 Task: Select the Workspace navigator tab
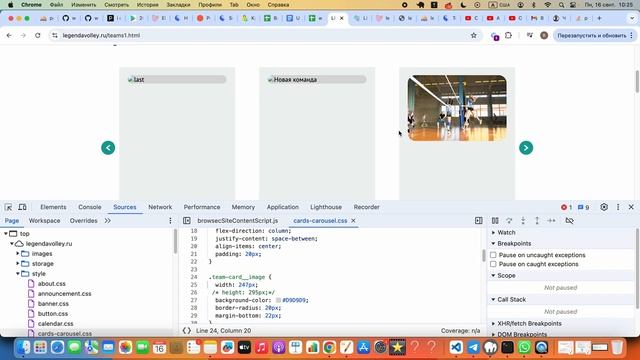[44, 221]
